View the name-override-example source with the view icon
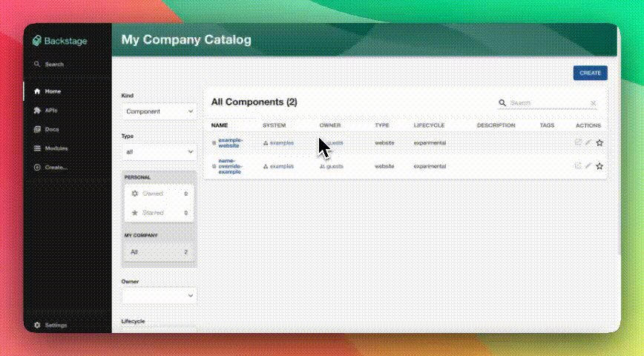 coord(578,166)
